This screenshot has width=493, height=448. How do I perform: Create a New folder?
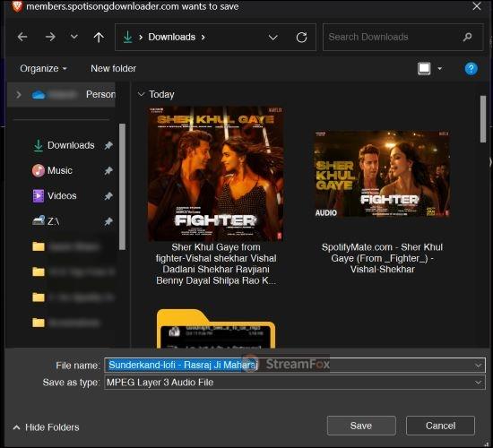(113, 68)
